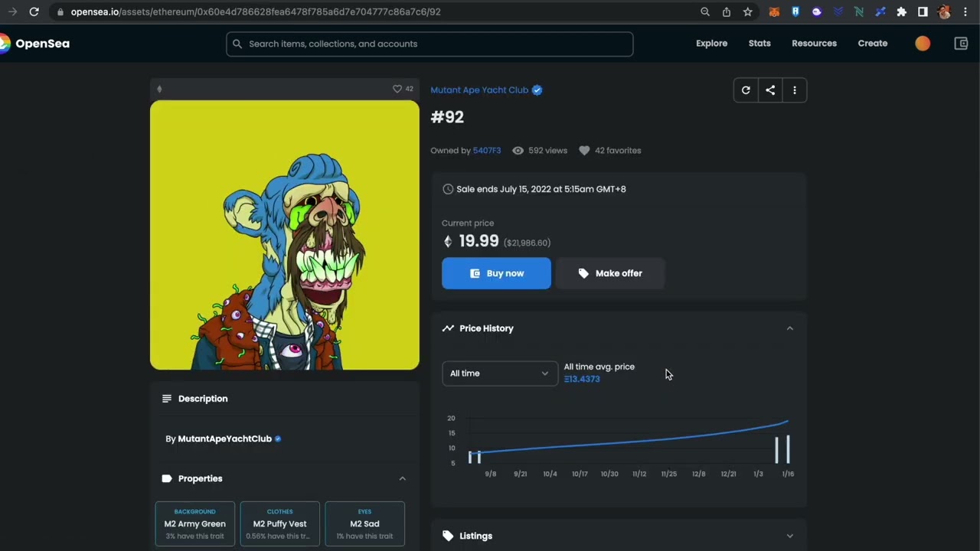Click the browser forward arrow
980x551 pixels.
pos(12,12)
